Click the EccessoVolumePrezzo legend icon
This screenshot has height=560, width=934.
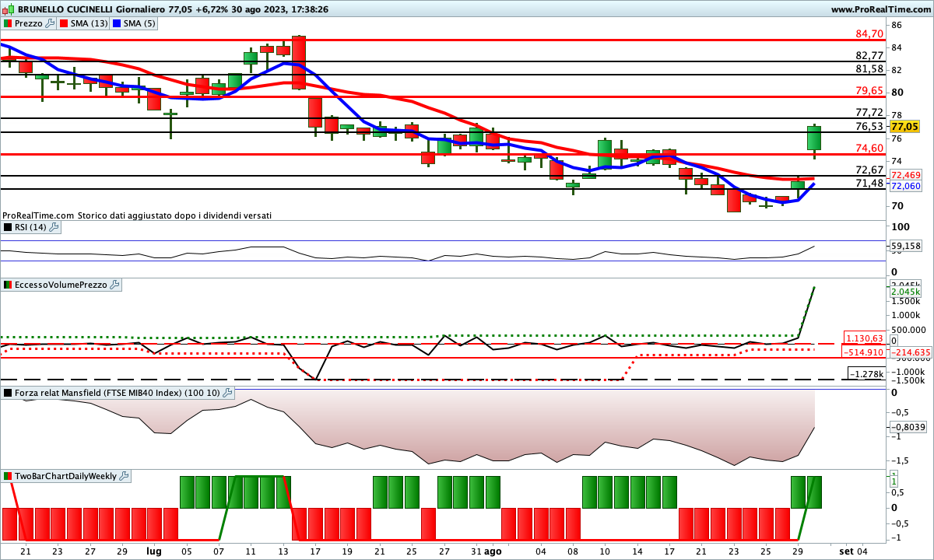pyautogui.click(x=8, y=285)
